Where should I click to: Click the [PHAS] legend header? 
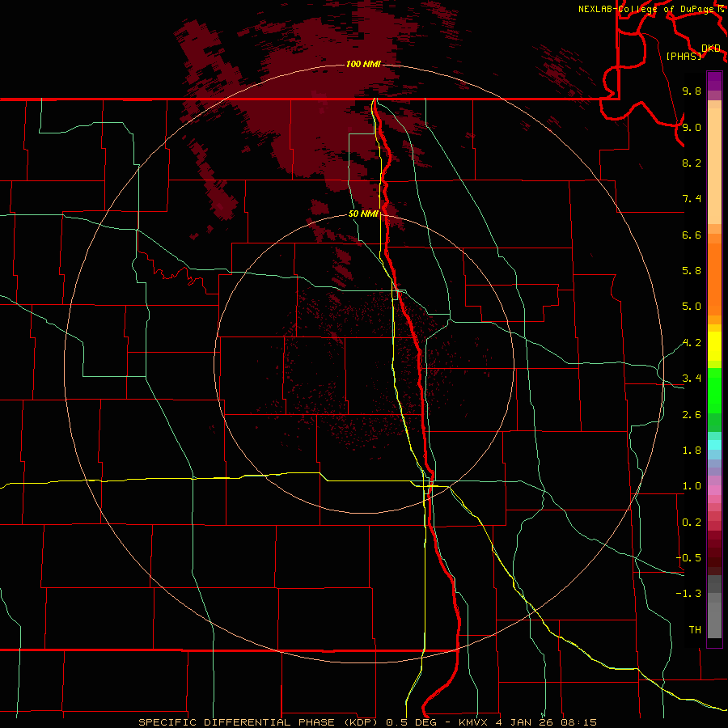(x=684, y=56)
